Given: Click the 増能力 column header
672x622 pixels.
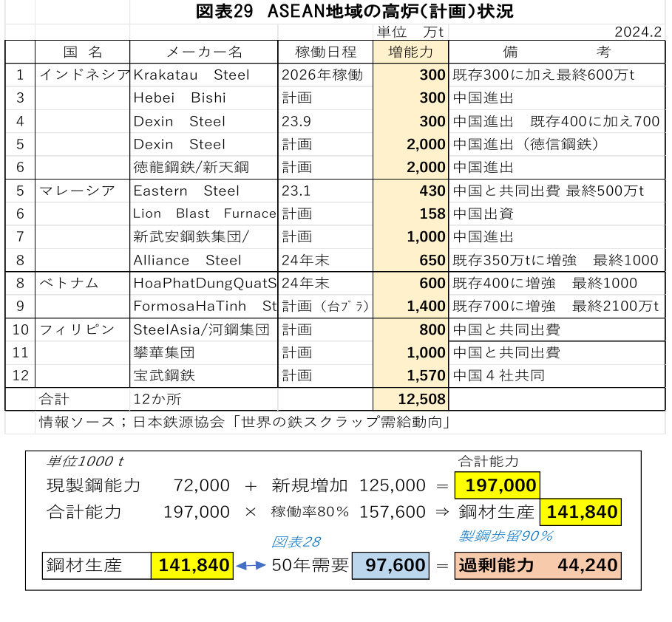Looking at the screenshot, I should click(x=410, y=52).
